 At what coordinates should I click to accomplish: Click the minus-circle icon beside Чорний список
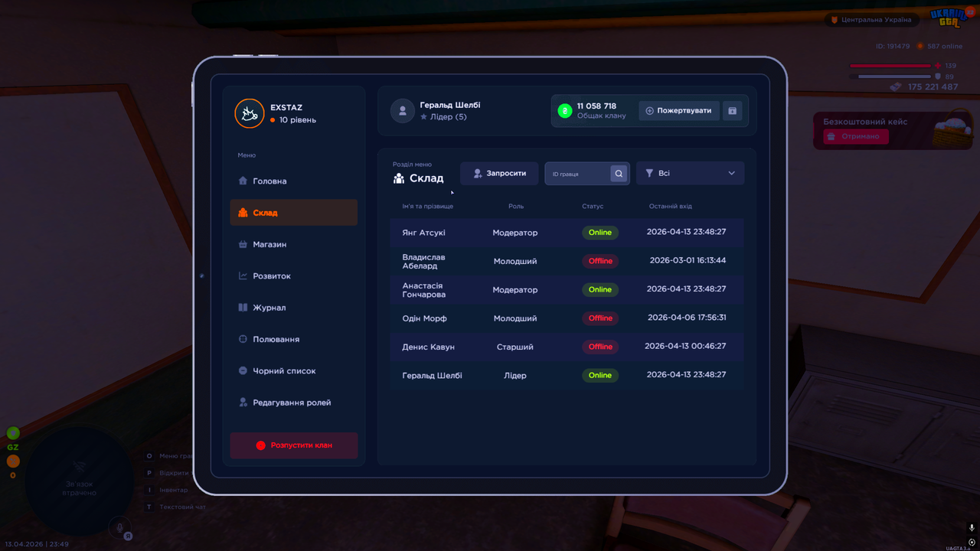coord(243,371)
